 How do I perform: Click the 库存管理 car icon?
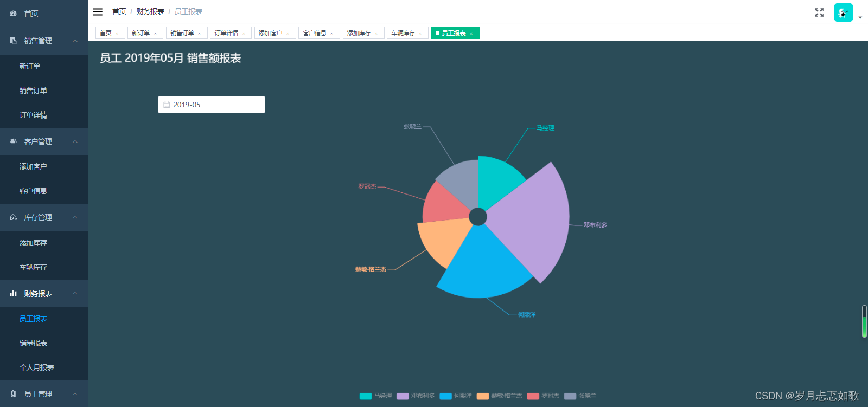[x=13, y=217]
